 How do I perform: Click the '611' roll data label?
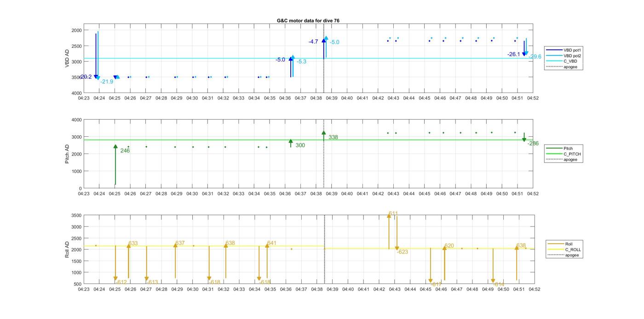[x=393, y=214]
